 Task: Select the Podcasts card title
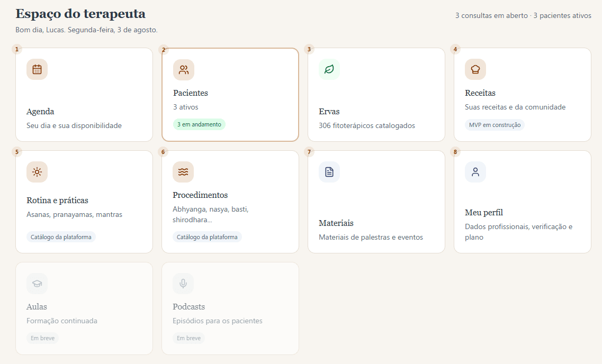tap(188, 307)
